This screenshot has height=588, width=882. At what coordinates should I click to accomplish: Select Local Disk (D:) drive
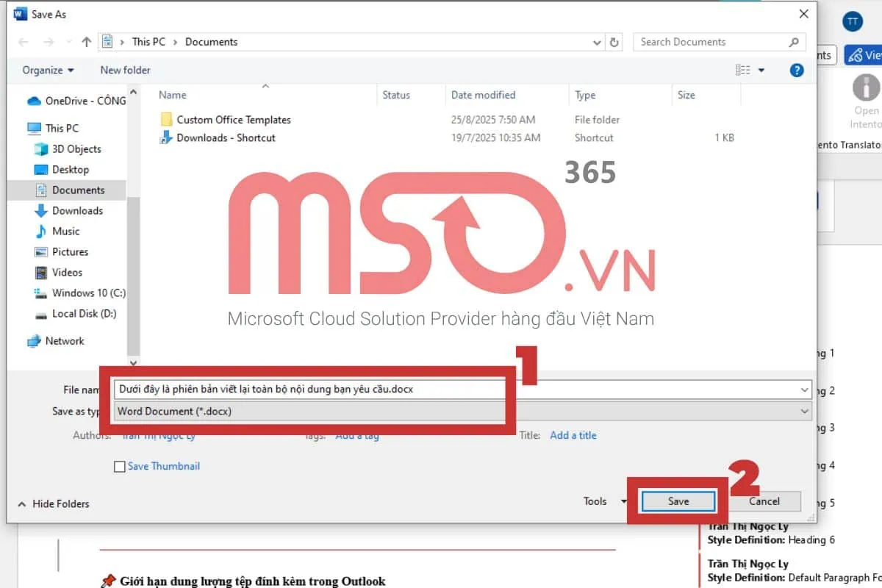tap(85, 313)
